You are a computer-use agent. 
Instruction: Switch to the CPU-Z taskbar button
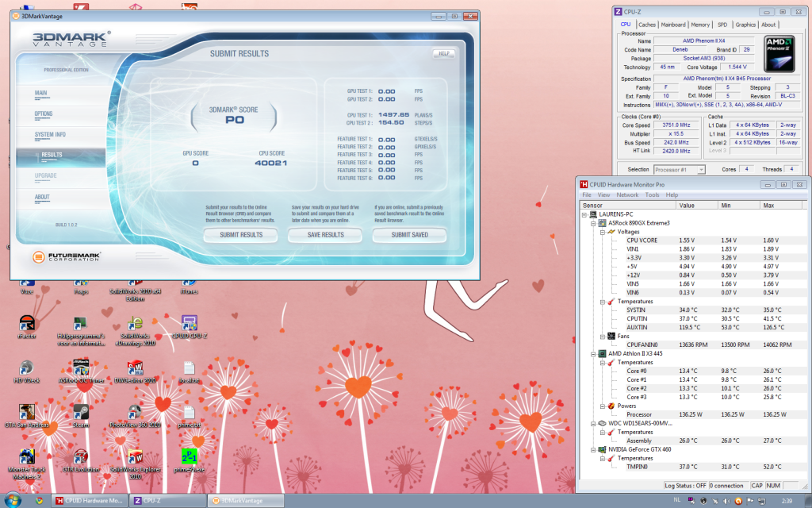pyautogui.click(x=168, y=501)
